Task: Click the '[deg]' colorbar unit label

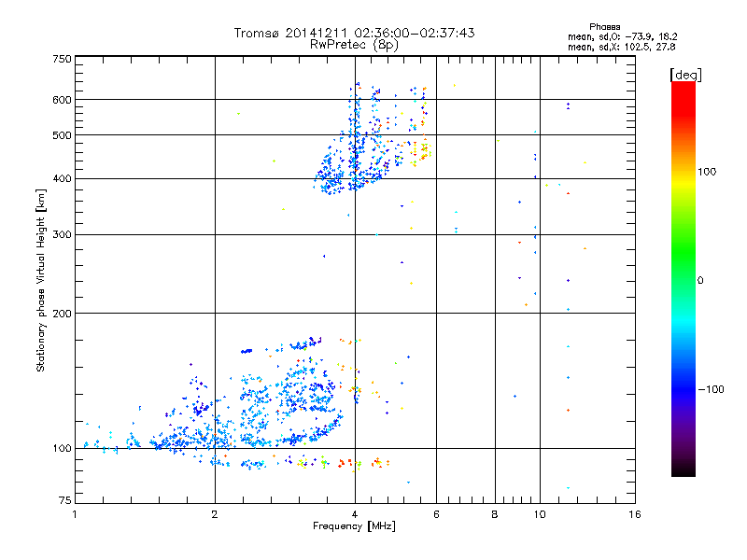Action: 685,75
